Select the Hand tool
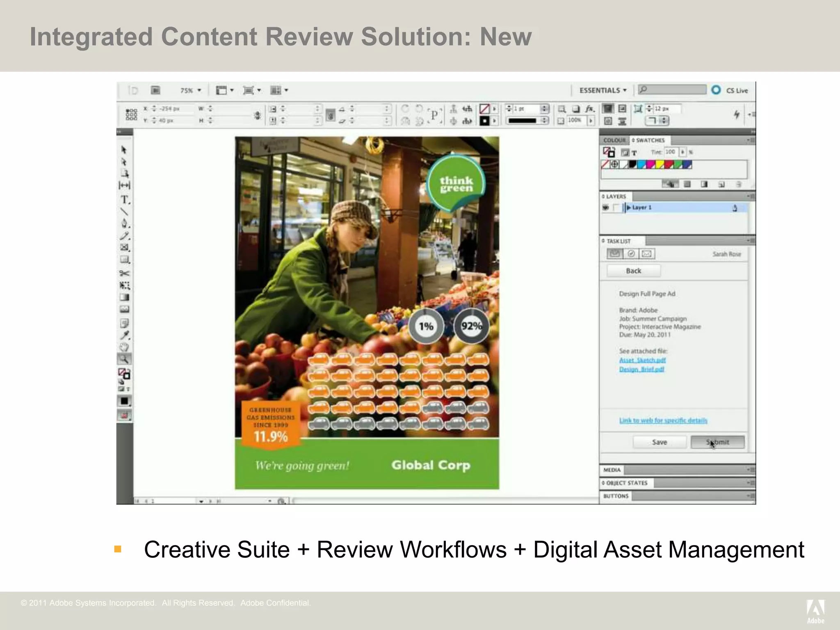Image resolution: width=840 pixels, height=630 pixels. (124, 347)
